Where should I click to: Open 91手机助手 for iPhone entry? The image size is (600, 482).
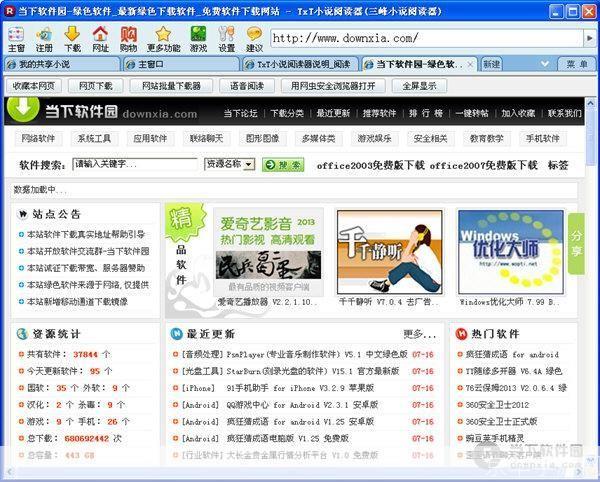pyautogui.click(x=278, y=388)
